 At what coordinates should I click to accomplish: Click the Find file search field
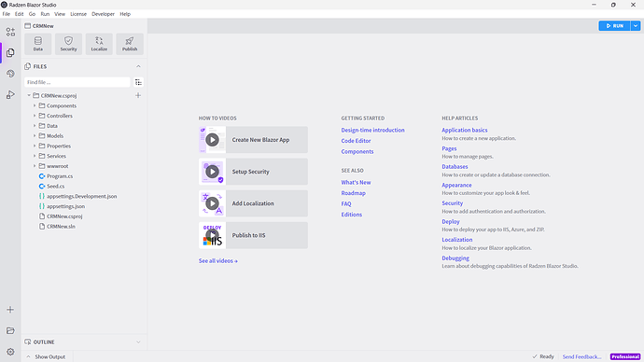(77, 82)
